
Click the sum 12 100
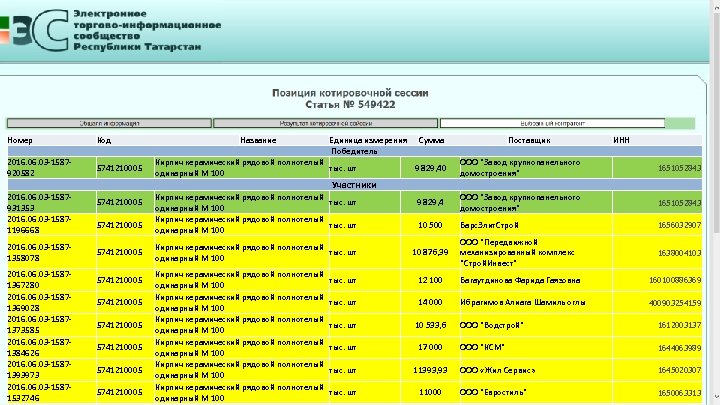[430, 280]
